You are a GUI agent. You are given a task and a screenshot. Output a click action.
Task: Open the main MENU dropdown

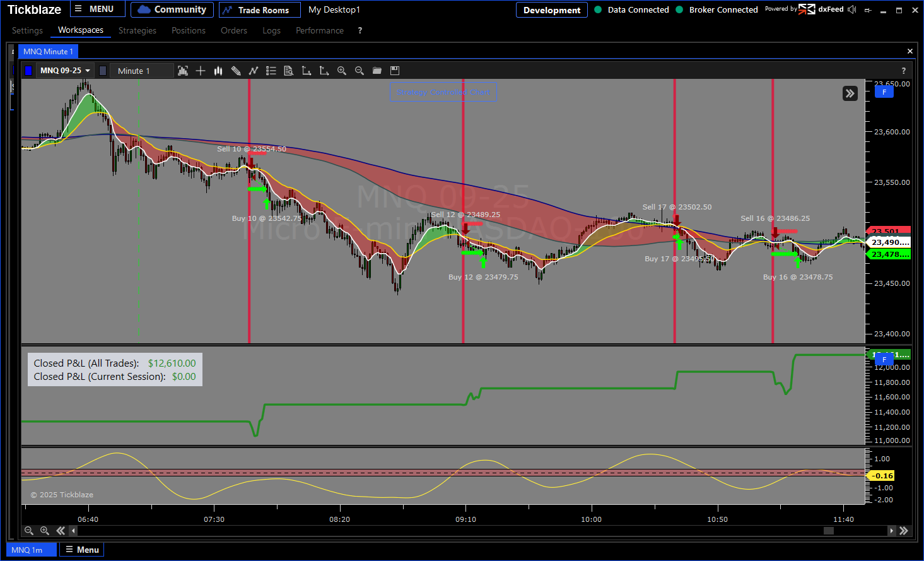click(x=95, y=9)
